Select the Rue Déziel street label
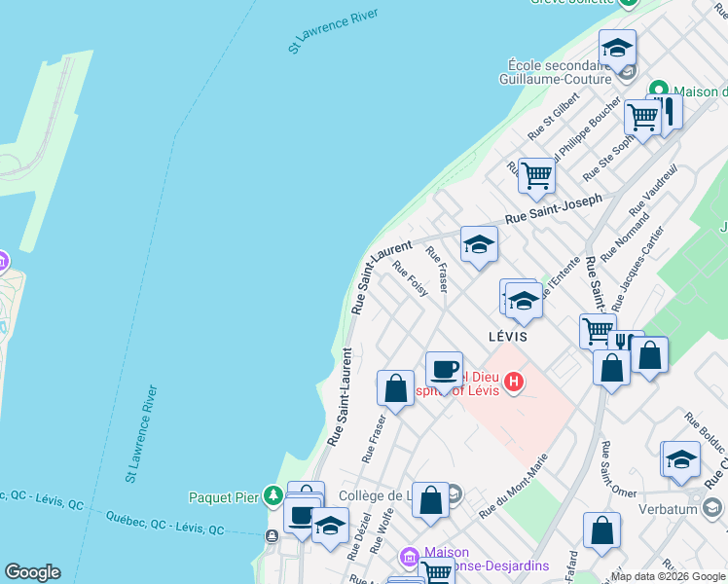 (x=360, y=536)
